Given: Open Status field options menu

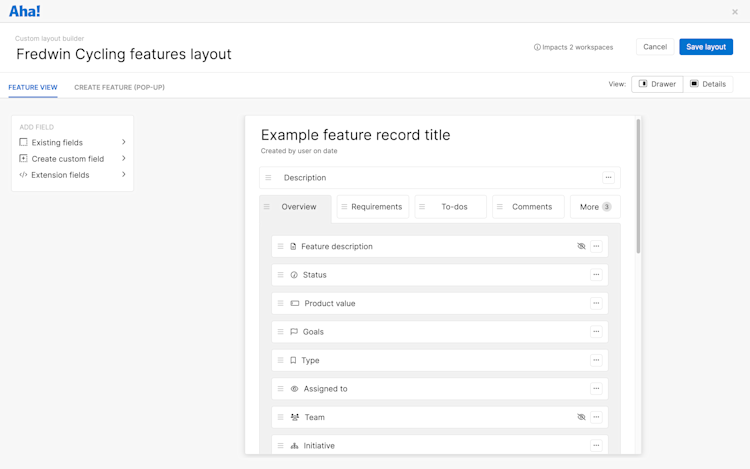Looking at the screenshot, I should pos(596,275).
